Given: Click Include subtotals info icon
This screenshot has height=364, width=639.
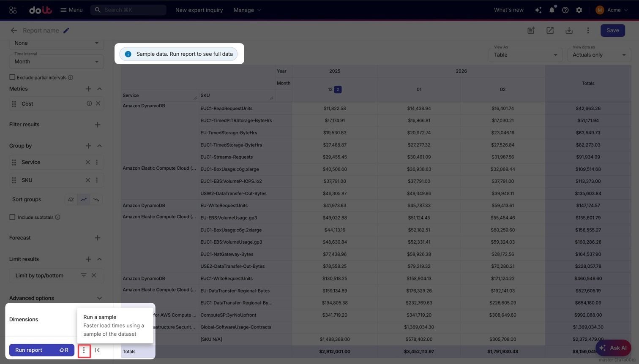Looking at the screenshot, I should [58, 217].
